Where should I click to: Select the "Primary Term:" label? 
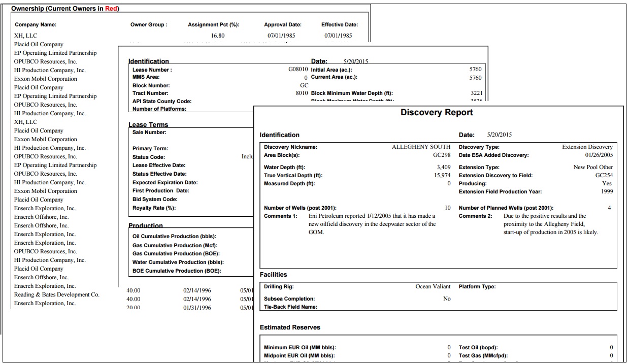coord(150,149)
